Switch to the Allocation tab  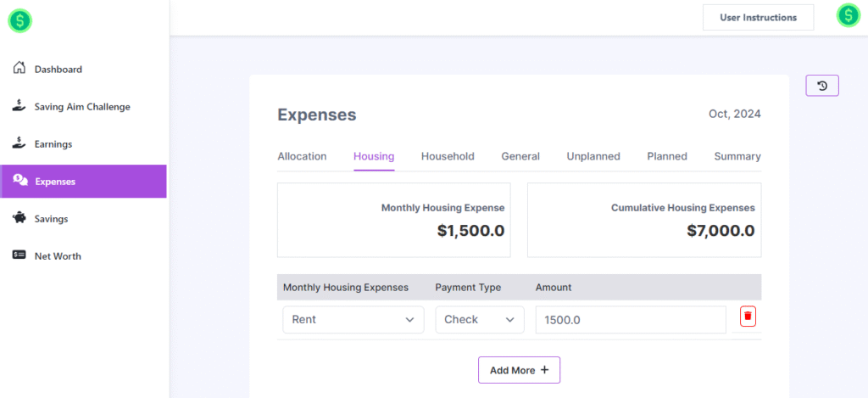click(x=302, y=156)
